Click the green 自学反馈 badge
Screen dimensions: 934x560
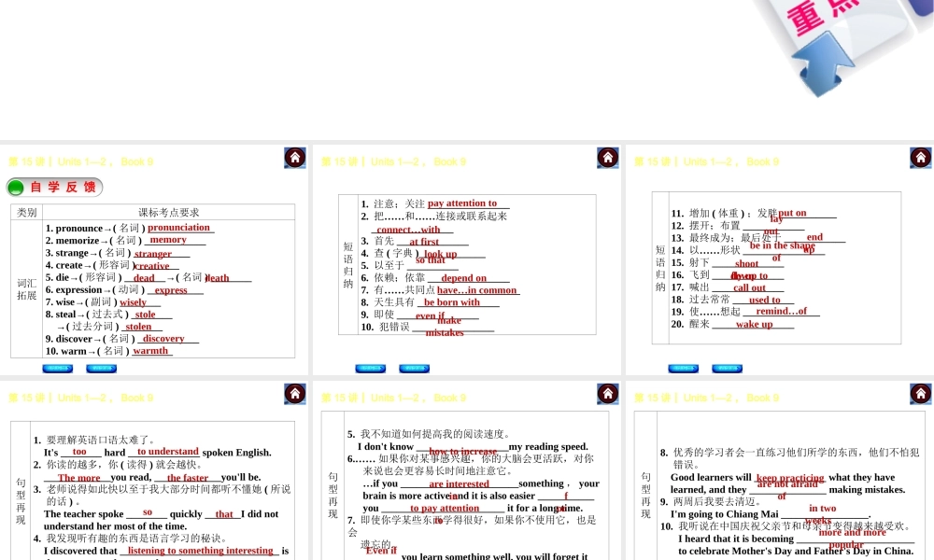coord(55,188)
